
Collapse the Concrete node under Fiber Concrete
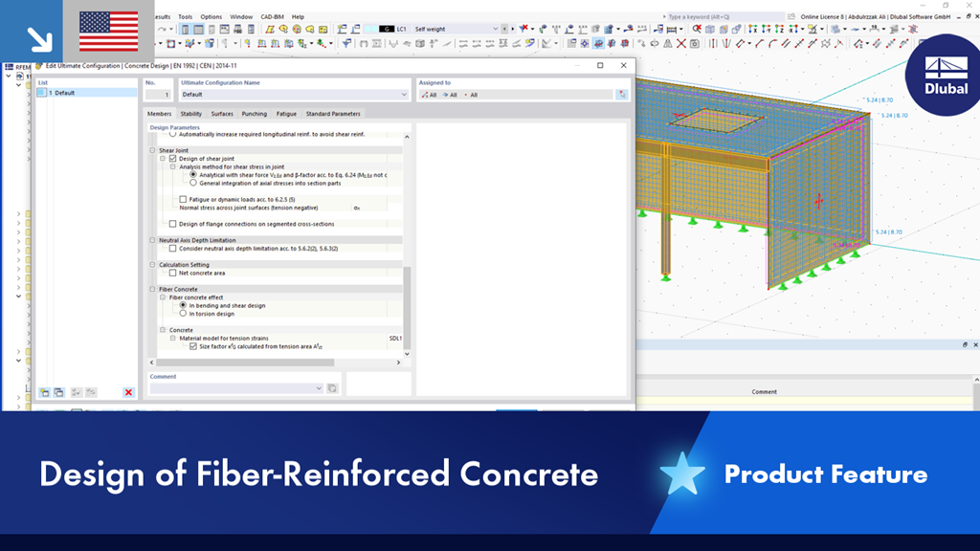(163, 330)
